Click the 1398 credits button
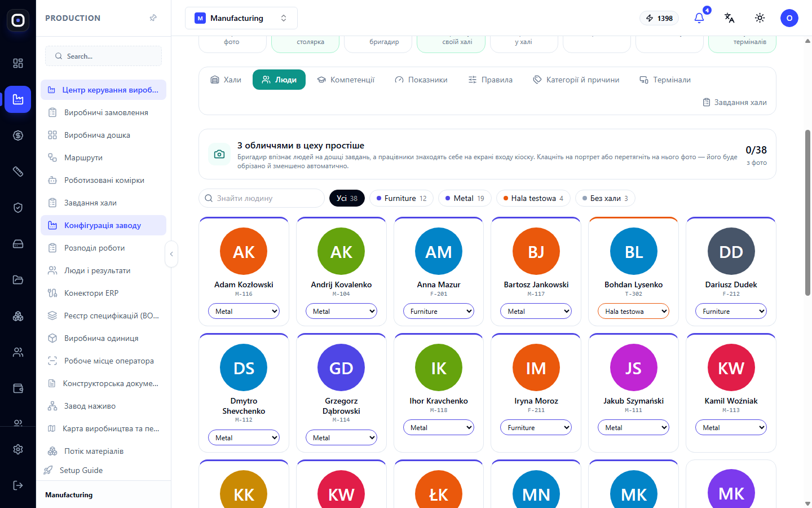The width and height of the screenshot is (812, 508). point(659,18)
